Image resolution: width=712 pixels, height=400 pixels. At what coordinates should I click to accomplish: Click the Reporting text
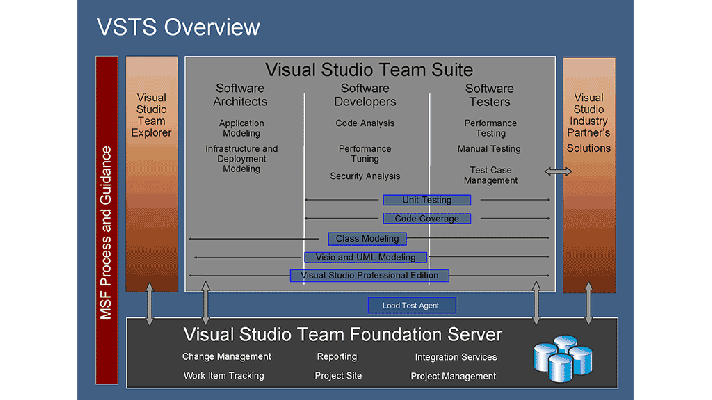[337, 357]
